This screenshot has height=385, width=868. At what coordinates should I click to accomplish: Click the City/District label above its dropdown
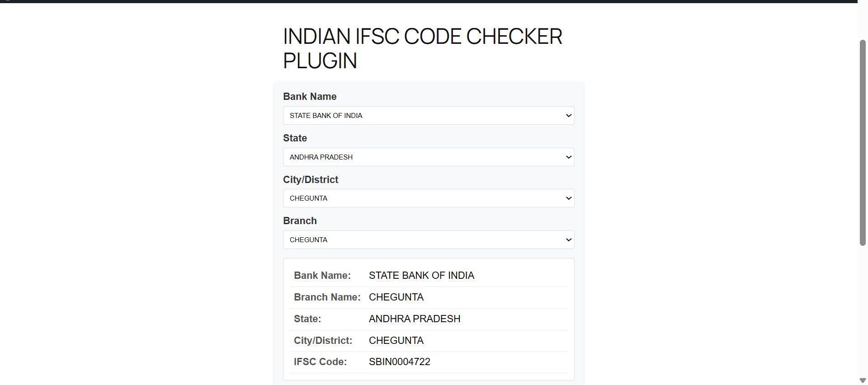point(311,180)
